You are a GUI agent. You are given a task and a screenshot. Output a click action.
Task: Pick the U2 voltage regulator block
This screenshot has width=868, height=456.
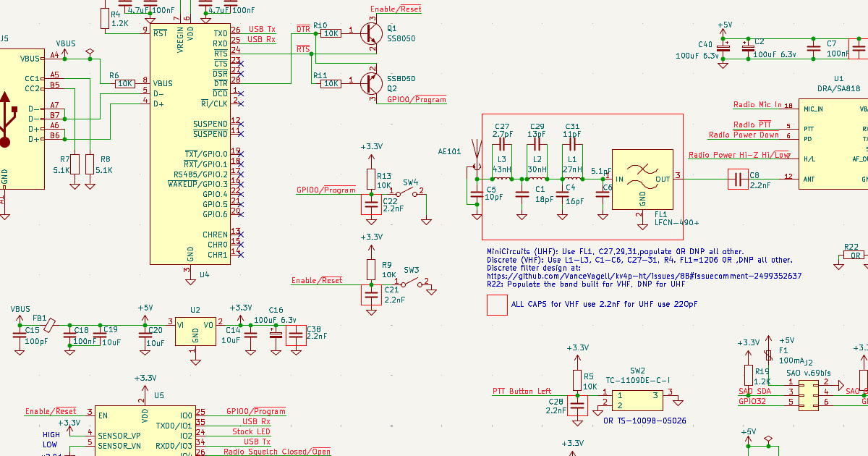click(195, 331)
